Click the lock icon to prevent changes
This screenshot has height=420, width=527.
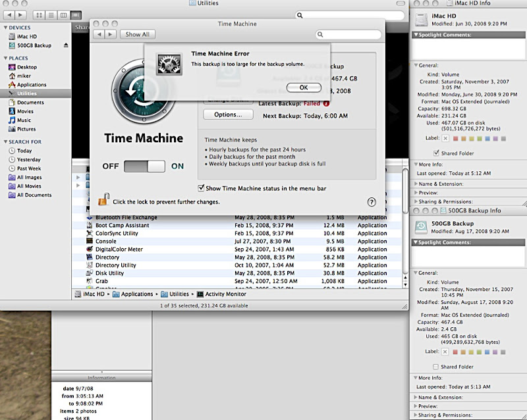[103, 199]
